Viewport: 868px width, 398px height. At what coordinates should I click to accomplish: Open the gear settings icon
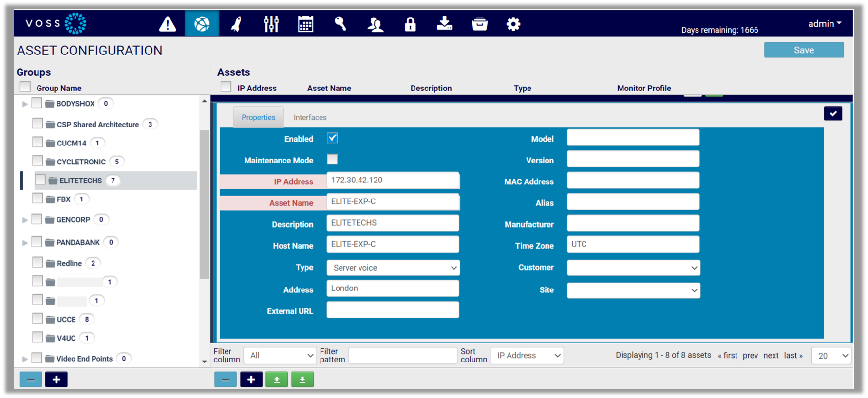513,24
